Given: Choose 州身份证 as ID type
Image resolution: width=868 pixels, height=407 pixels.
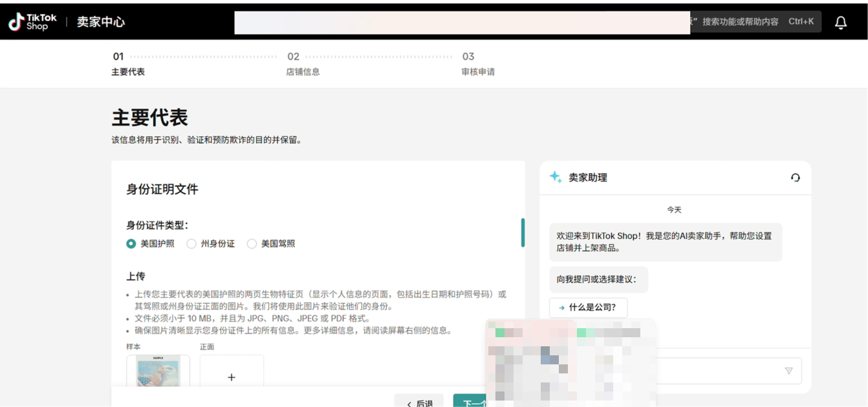Looking at the screenshot, I should [191, 244].
